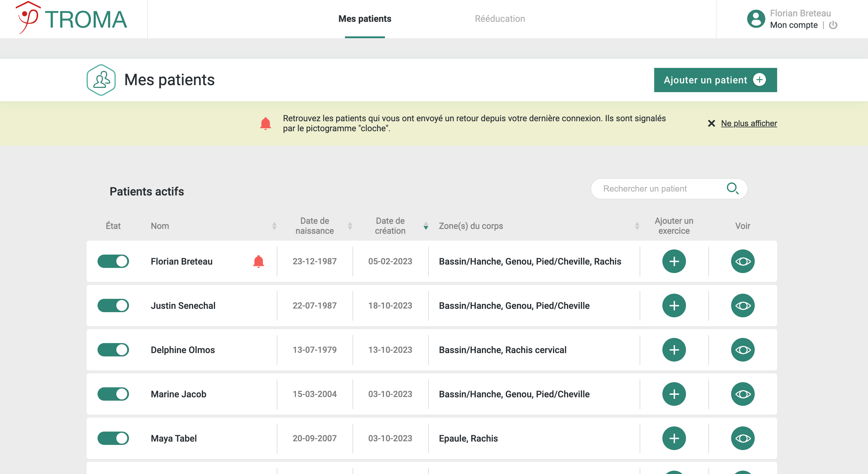View Delphine Olmos with eye icon
The image size is (868, 474).
(x=743, y=350)
